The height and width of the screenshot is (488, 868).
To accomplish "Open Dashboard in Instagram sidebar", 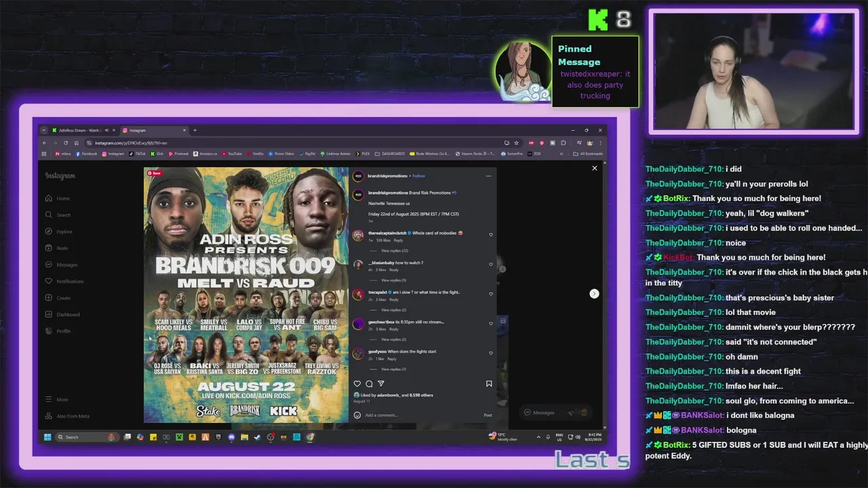I will [x=62, y=314].
